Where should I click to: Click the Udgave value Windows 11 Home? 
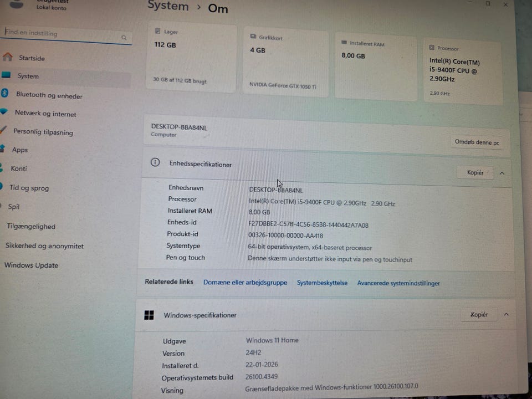click(272, 340)
